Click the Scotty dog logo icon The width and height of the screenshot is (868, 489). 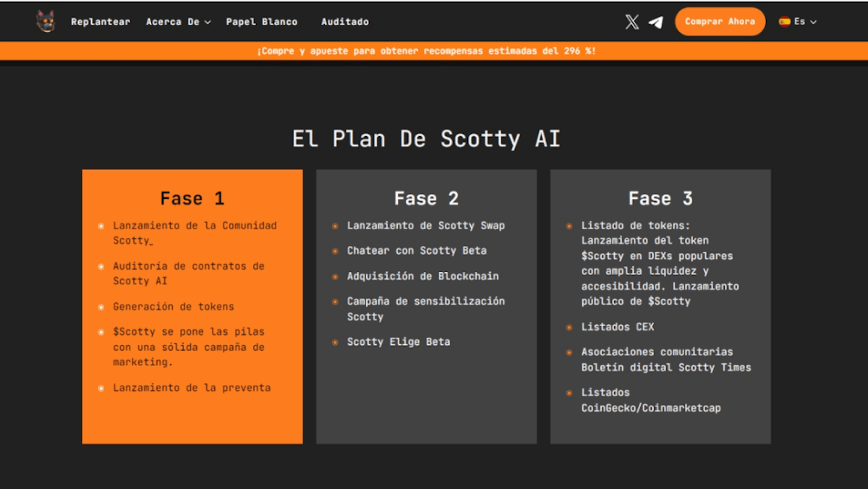pyautogui.click(x=46, y=22)
